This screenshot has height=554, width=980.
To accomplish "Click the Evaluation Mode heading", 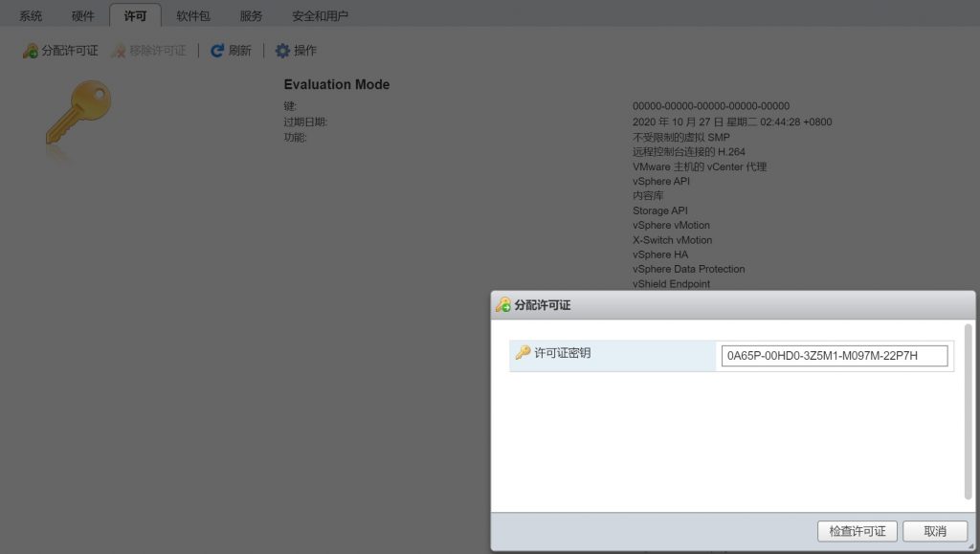I will click(x=337, y=84).
